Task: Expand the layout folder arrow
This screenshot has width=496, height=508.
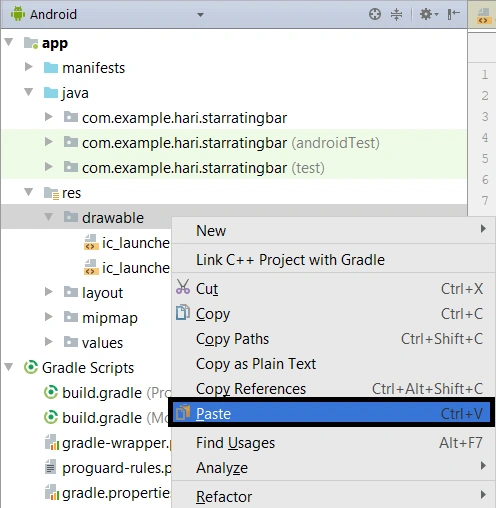Action: 49,292
